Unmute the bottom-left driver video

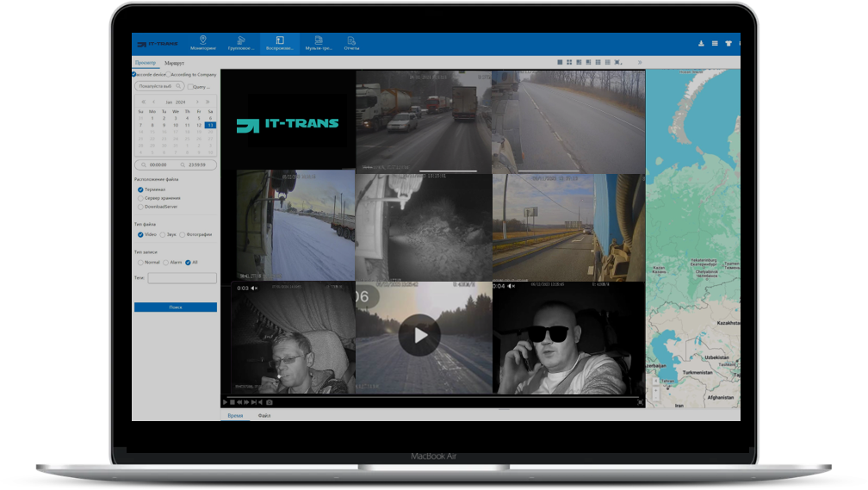pyautogui.click(x=254, y=288)
